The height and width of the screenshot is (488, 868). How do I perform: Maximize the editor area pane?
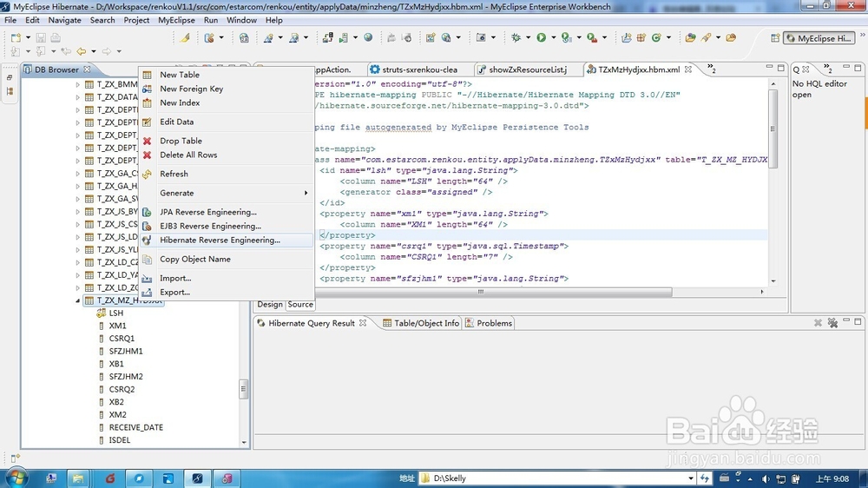pos(780,68)
